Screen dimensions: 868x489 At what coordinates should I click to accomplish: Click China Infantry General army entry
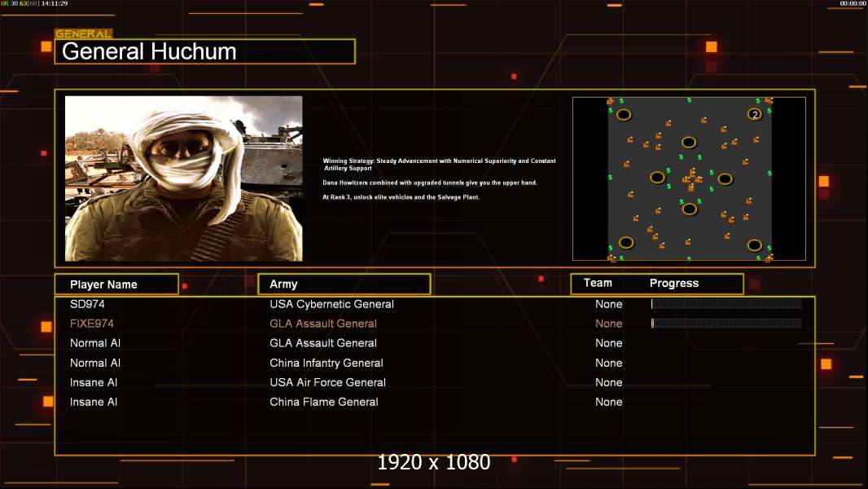[x=326, y=363]
